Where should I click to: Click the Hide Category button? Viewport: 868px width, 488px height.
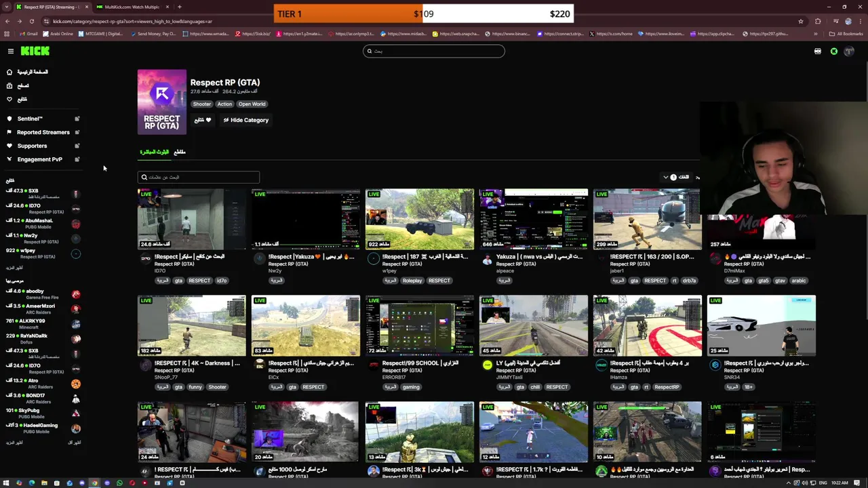coord(246,120)
